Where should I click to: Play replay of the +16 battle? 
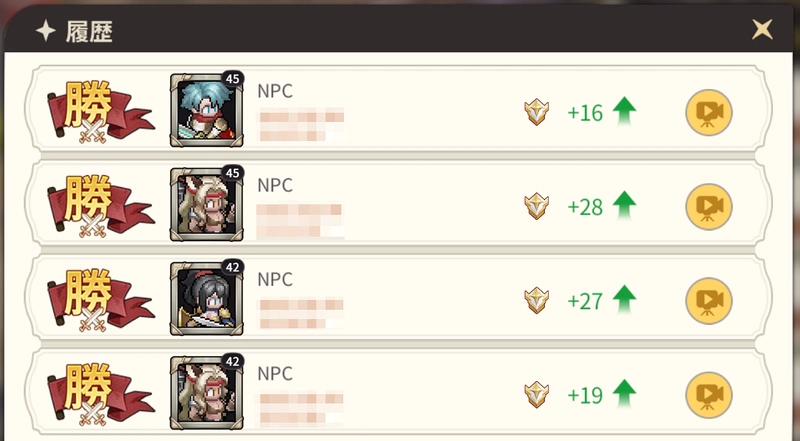pos(709,112)
